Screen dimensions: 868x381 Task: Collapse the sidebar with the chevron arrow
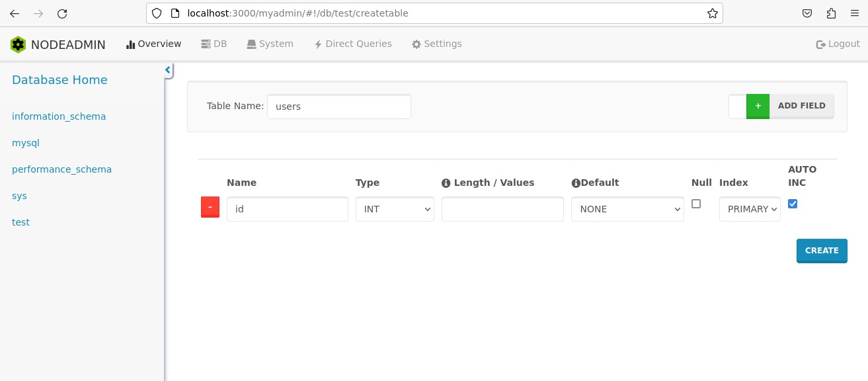coord(168,70)
